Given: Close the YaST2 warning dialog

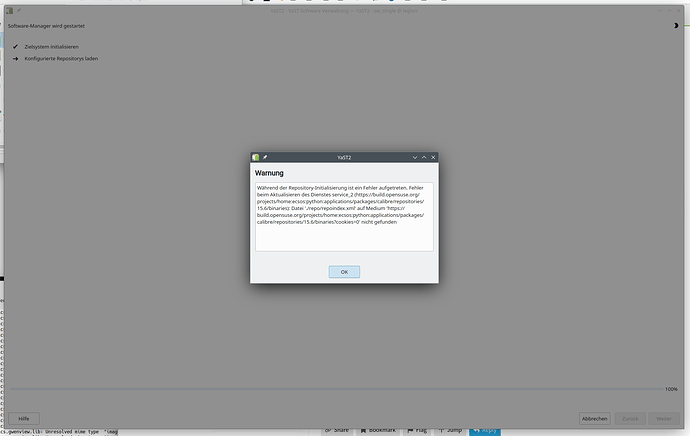Looking at the screenshot, I should [x=433, y=157].
